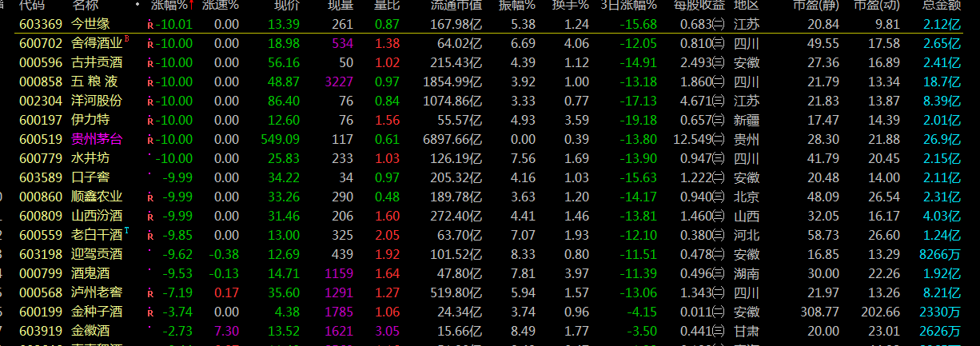This screenshot has height=346, width=980.
Task: Click the 换手% column header
Action: [571, 5]
